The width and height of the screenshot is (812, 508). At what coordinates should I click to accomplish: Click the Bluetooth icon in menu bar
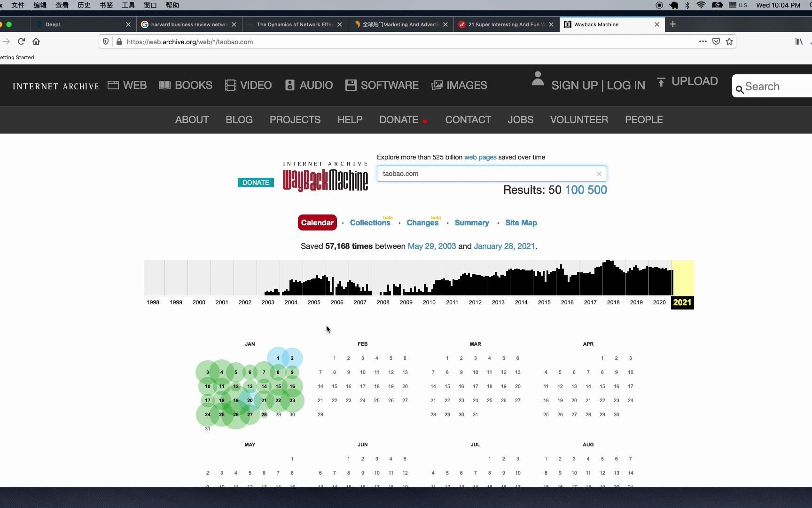click(x=687, y=5)
